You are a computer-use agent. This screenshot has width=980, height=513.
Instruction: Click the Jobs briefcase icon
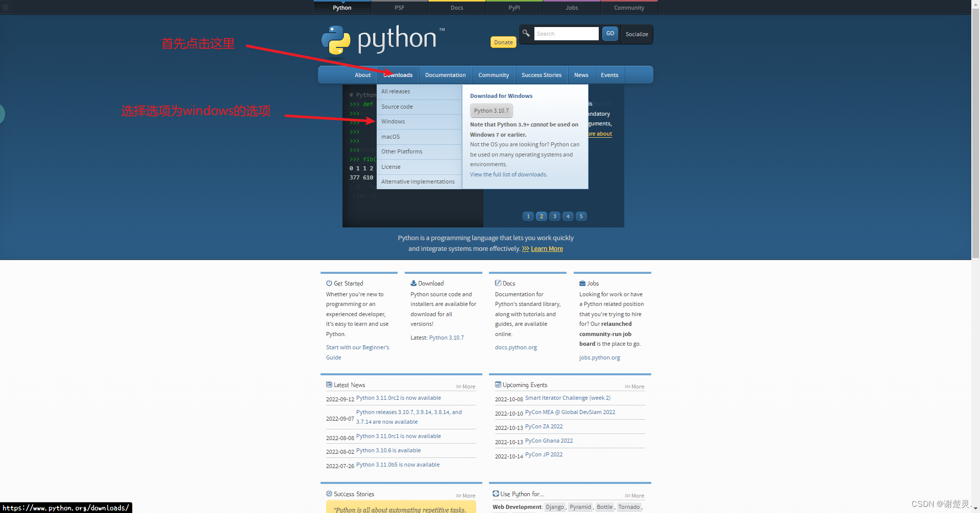point(582,283)
